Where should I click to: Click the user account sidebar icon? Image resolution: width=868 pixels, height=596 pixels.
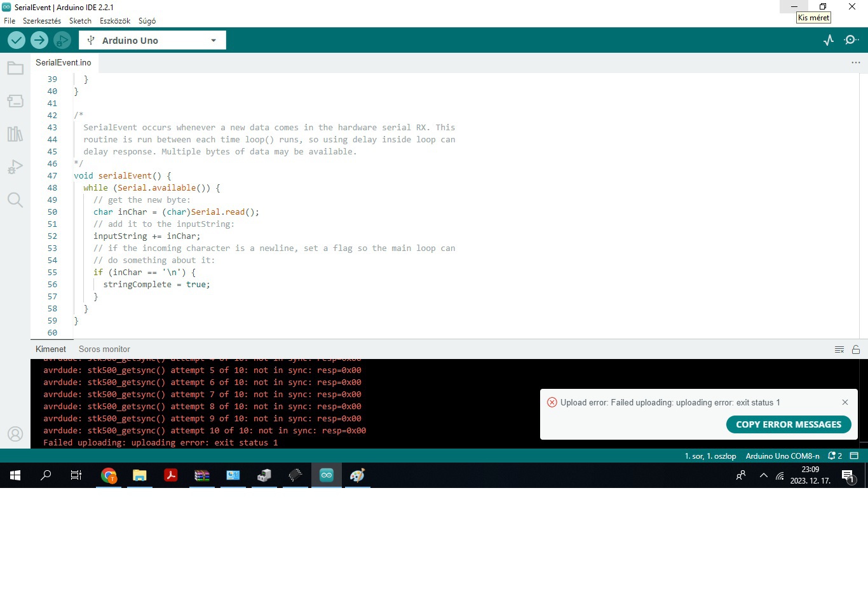(x=15, y=434)
